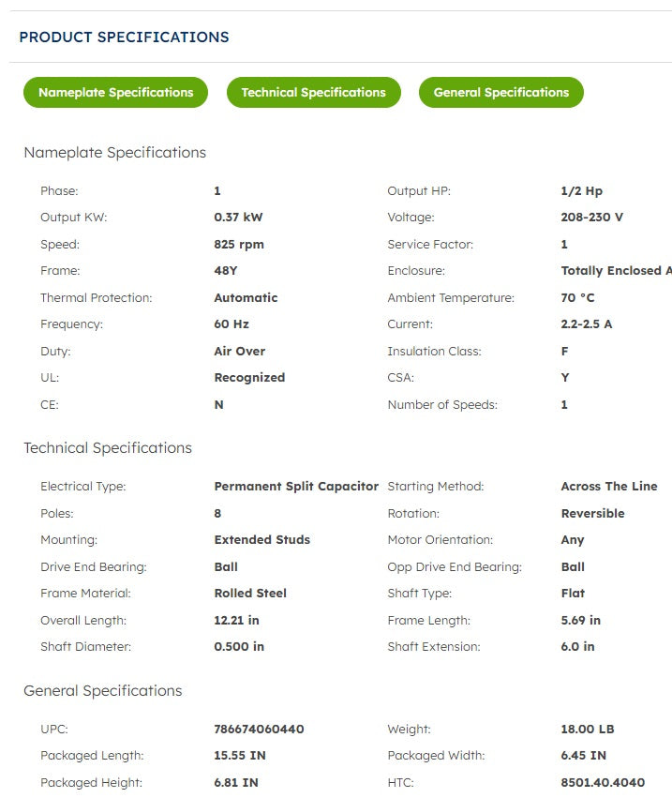Click the 12.21 in overall length value

point(236,621)
